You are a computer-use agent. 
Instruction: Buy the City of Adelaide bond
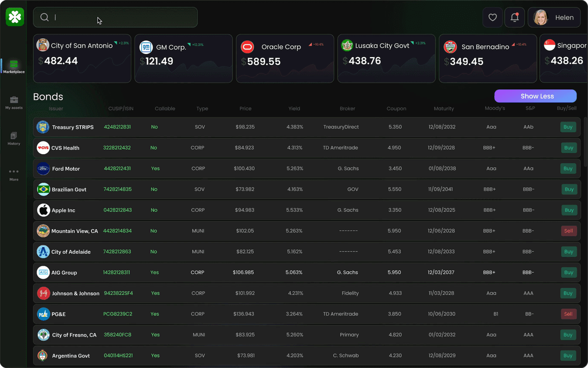568,252
